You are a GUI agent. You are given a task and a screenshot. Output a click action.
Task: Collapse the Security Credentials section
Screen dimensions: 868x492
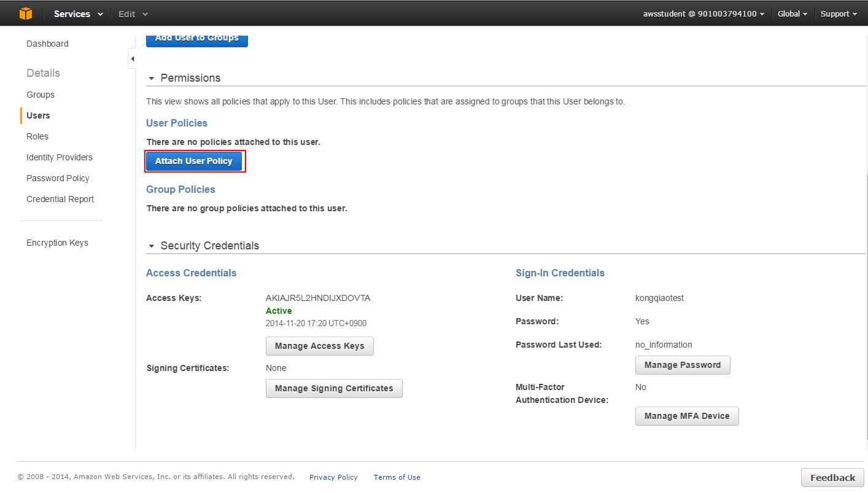152,246
